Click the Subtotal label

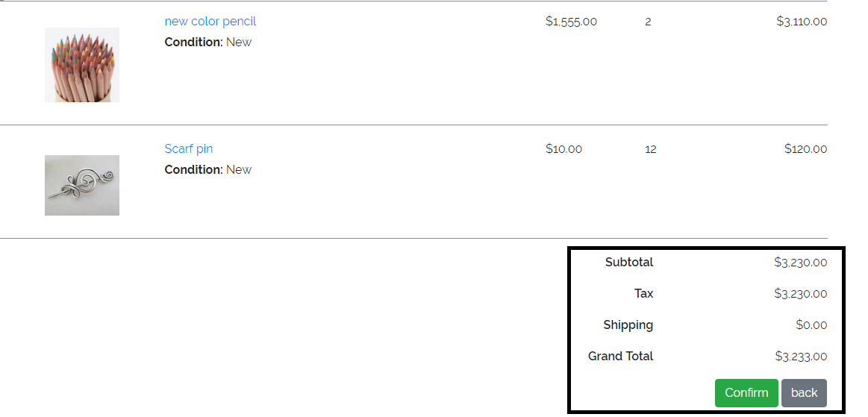tap(629, 262)
